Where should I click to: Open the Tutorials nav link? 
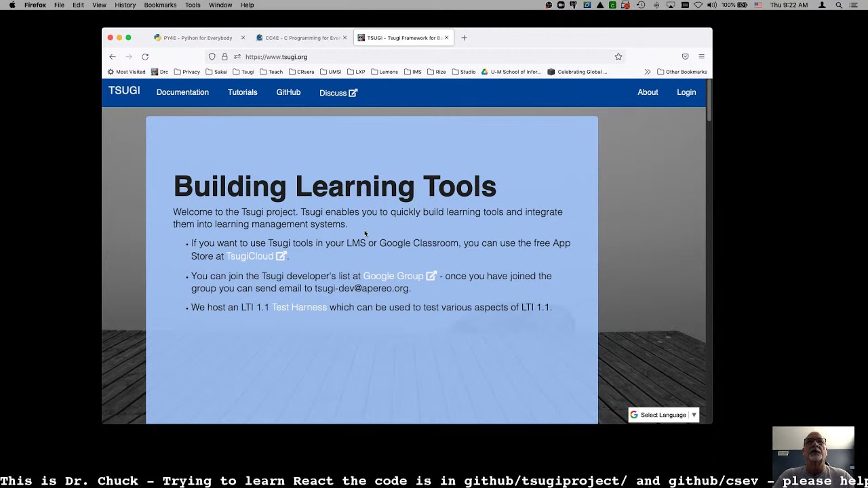tap(242, 92)
